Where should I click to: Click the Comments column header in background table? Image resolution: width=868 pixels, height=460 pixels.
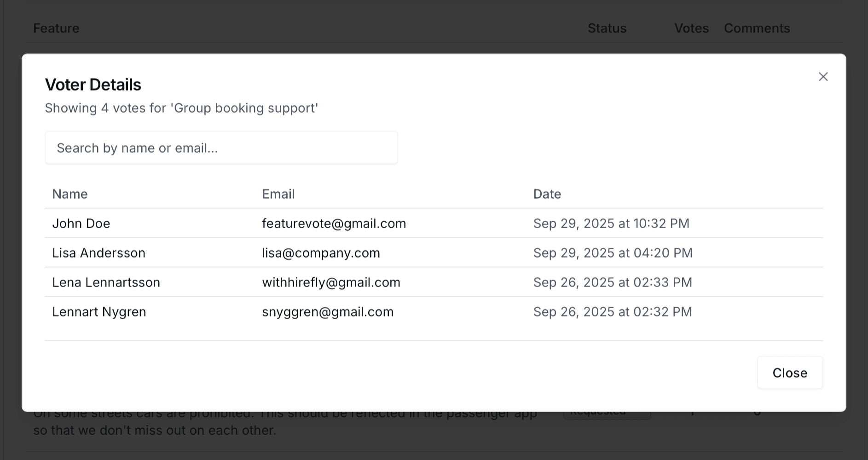coord(757,28)
